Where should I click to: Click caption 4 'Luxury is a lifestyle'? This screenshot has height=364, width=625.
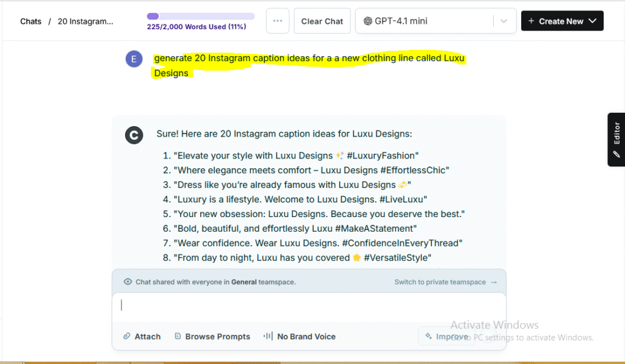click(x=300, y=199)
